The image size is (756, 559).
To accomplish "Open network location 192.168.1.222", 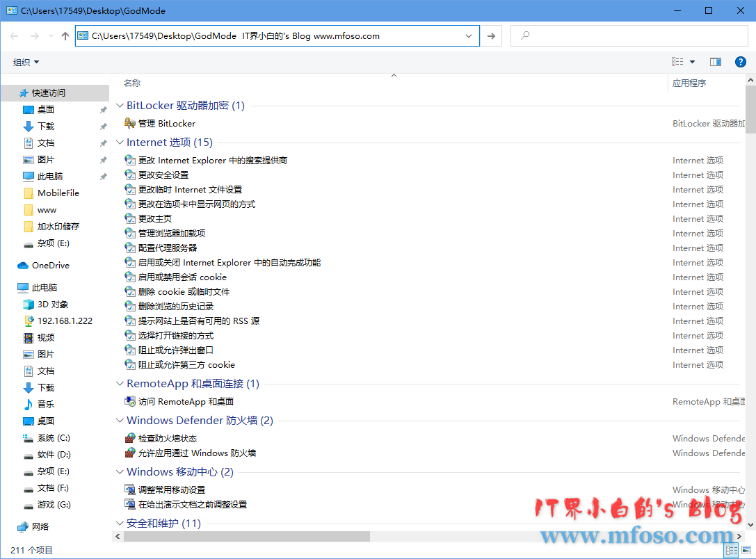I will point(65,321).
